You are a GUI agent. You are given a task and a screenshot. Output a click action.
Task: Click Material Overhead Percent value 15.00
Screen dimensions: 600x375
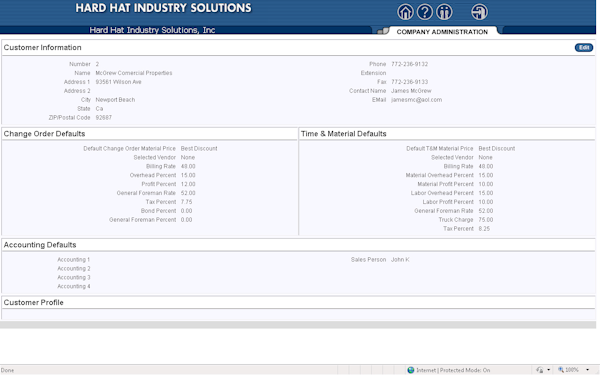point(486,175)
